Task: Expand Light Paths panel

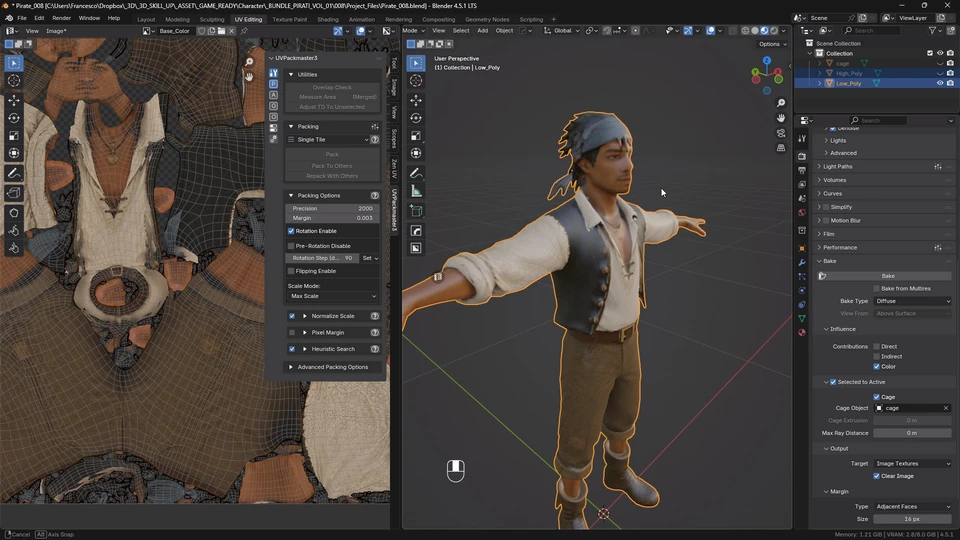Action: pos(837,167)
